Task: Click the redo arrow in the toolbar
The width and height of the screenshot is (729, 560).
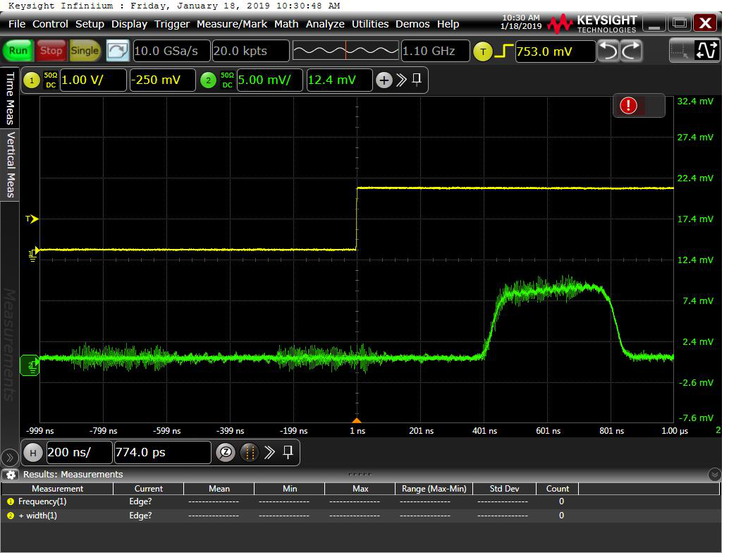Action: [632, 51]
